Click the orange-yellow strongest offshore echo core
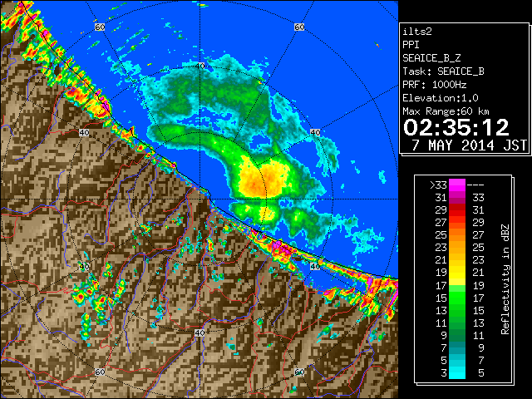The height and width of the screenshot is (399, 532). [264, 180]
